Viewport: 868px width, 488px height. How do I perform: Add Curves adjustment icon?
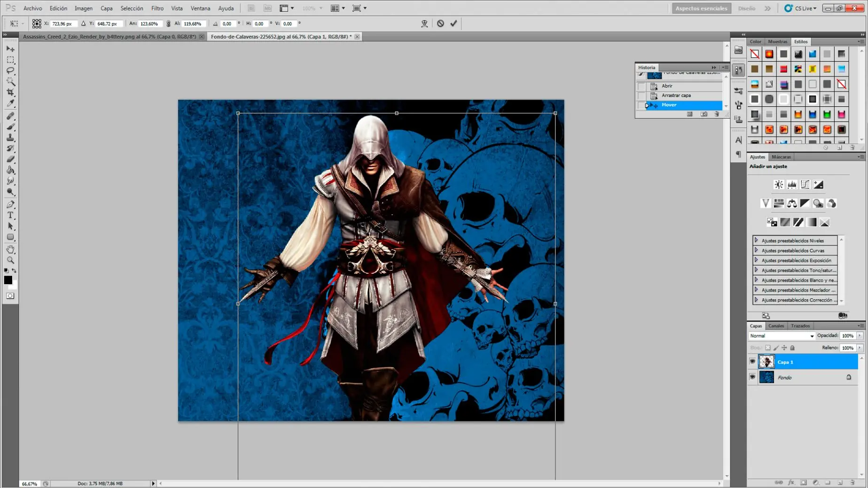pyautogui.click(x=805, y=185)
